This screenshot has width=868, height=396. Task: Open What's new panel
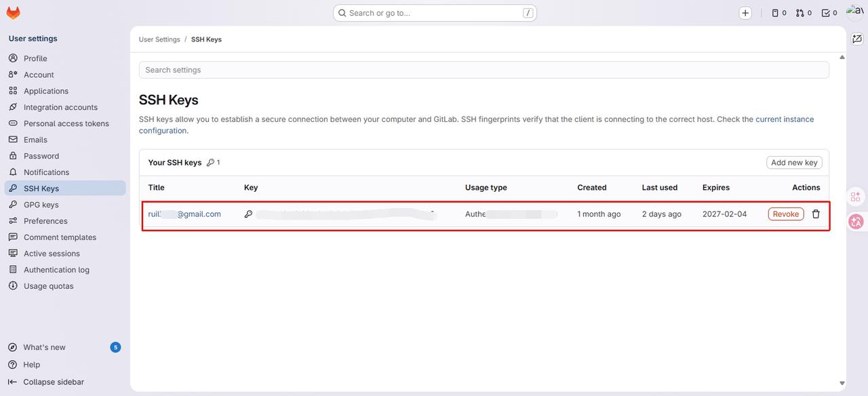point(44,347)
